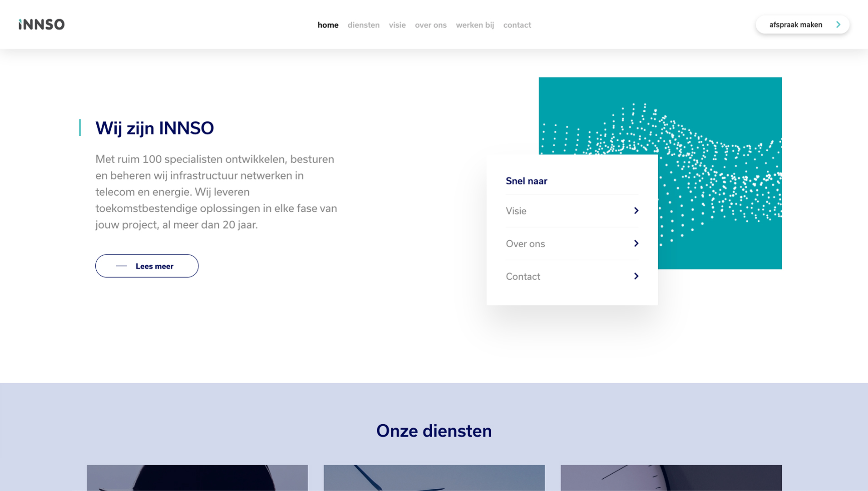Open Visie in Snel naar list
This screenshot has width=868, height=491.
[x=572, y=211]
